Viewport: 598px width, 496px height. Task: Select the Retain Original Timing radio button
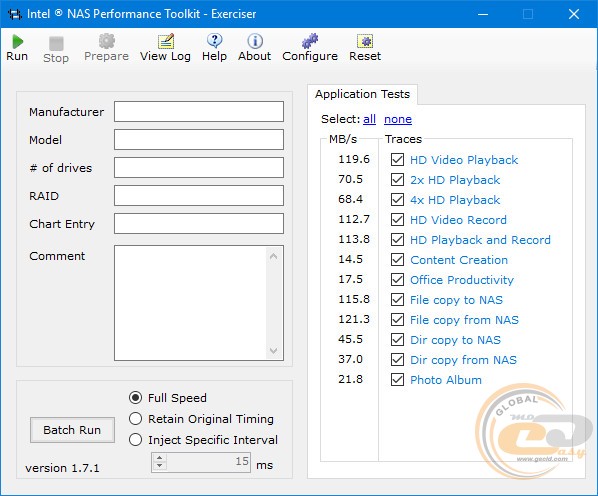(135, 419)
